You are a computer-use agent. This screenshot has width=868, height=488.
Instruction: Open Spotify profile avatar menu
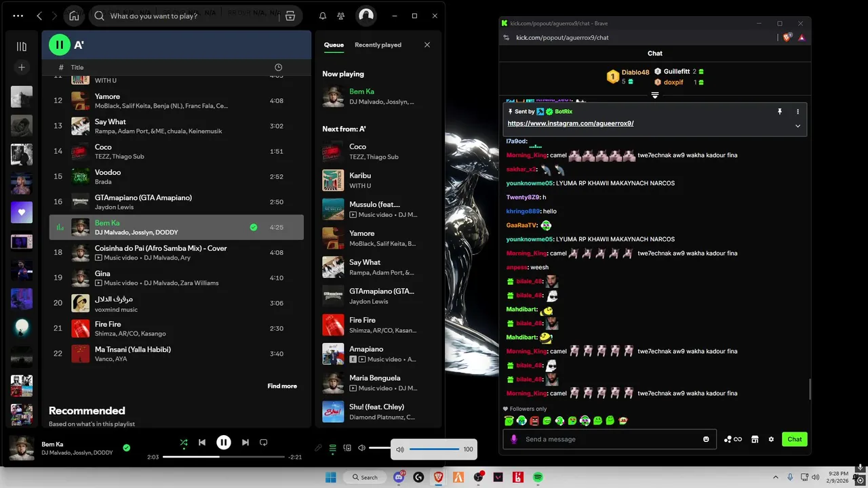(366, 16)
